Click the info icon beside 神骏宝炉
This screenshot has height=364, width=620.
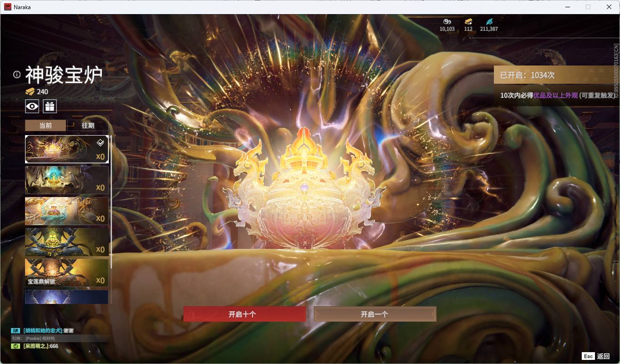[x=17, y=75]
